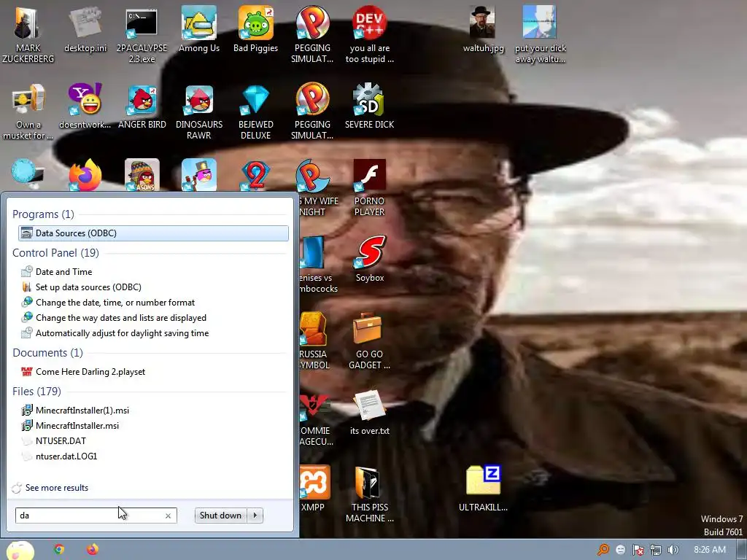Image resolution: width=747 pixels, height=560 pixels.
Task: Clear the search box with the X
Action: [x=168, y=516]
